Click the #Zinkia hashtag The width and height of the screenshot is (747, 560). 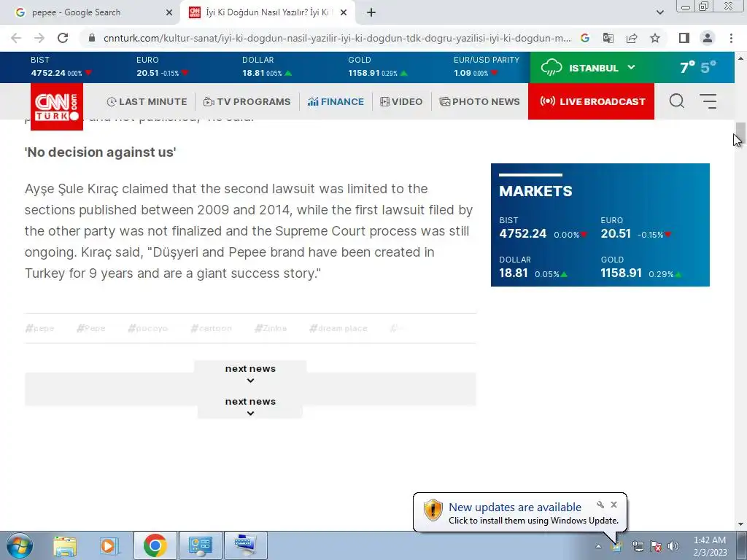270,328
